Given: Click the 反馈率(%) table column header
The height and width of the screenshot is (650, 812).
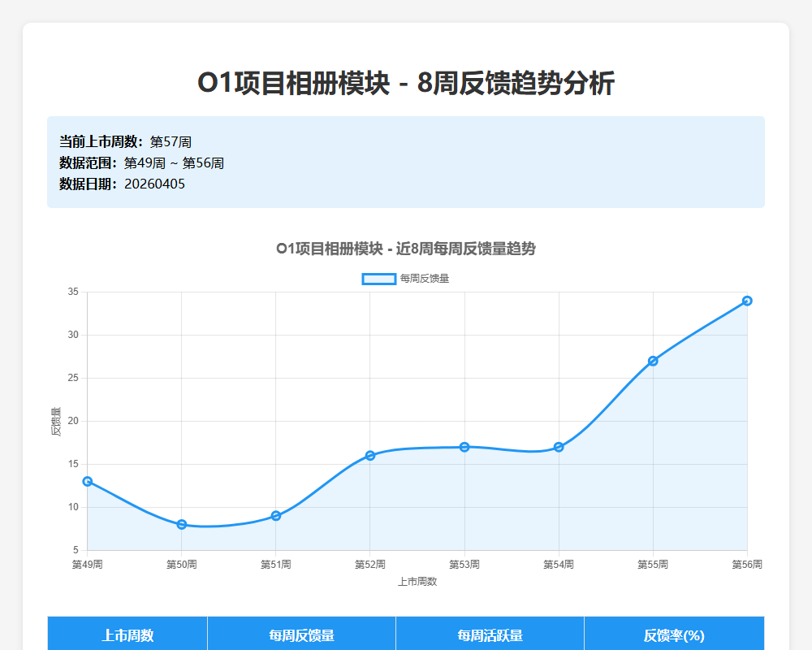Looking at the screenshot, I should (x=674, y=635).
